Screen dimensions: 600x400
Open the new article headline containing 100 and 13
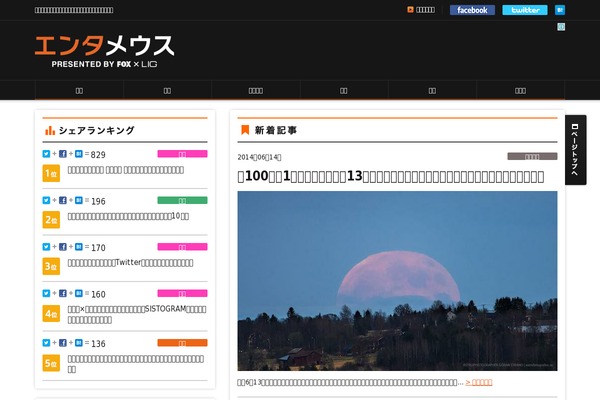[x=391, y=176]
